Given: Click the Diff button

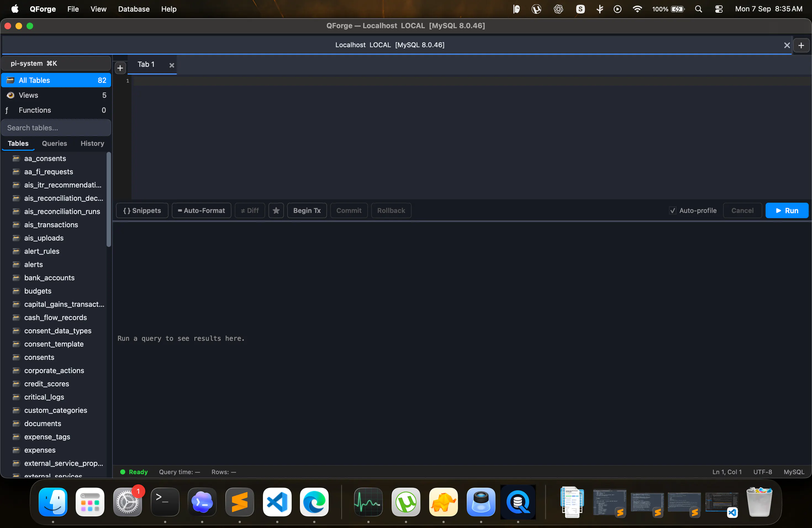Looking at the screenshot, I should (x=250, y=210).
